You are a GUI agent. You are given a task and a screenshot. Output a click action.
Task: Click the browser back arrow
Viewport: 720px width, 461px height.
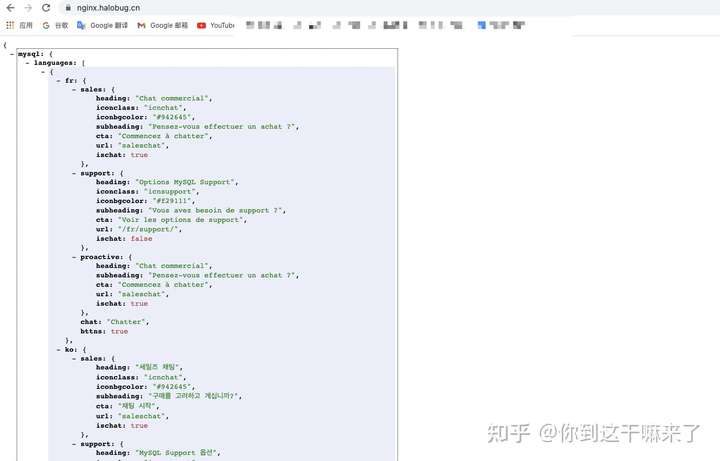click(x=10, y=8)
